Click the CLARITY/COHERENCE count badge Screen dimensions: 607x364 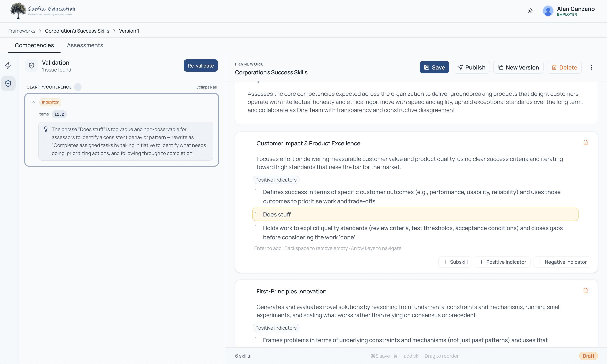78,87
